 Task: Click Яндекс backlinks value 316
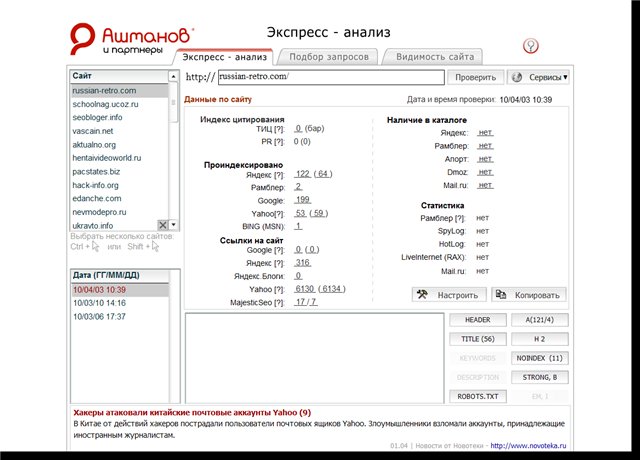pos(303,262)
